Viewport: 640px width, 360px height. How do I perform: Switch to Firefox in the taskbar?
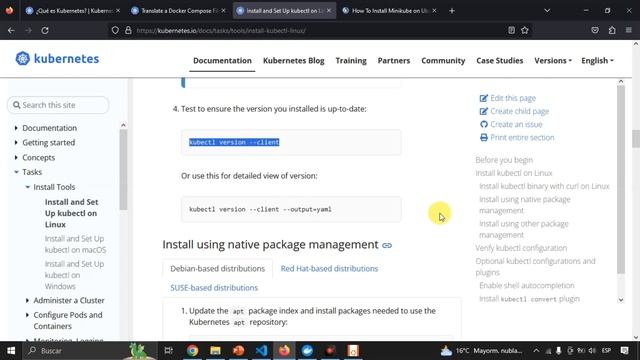click(x=284, y=351)
